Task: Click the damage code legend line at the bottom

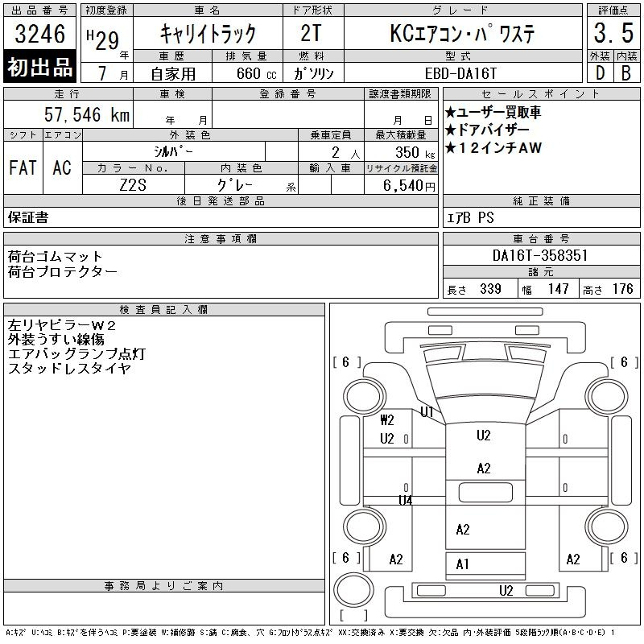Action: 310,633
